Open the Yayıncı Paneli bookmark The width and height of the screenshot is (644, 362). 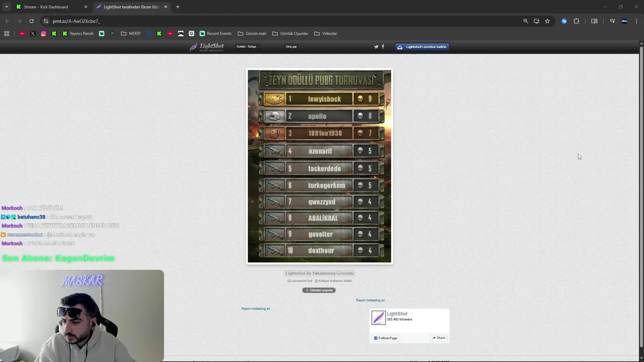pos(78,34)
